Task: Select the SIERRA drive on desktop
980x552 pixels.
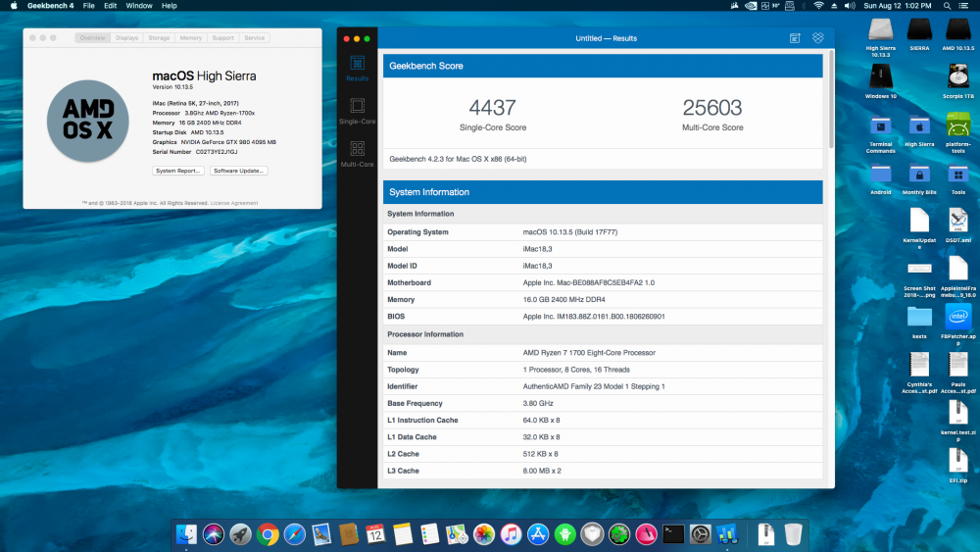Action: tap(919, 33)
